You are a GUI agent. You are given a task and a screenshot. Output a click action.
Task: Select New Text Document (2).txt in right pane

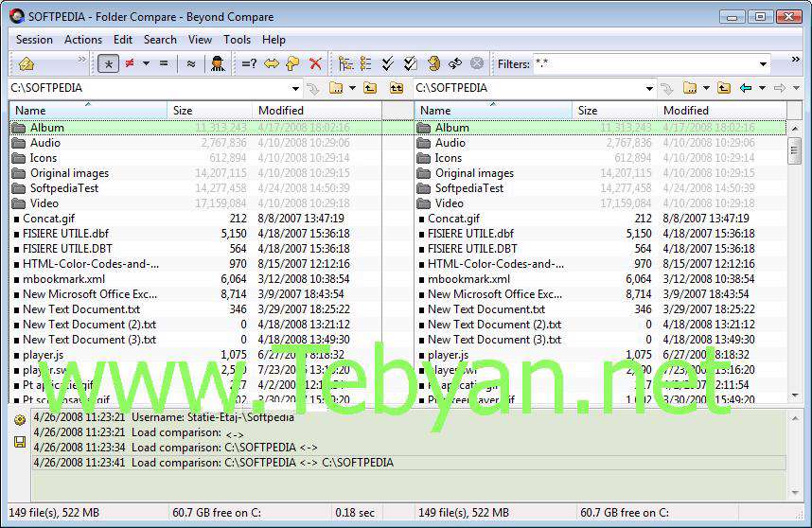pyautogui.click(x=601, y=325)
